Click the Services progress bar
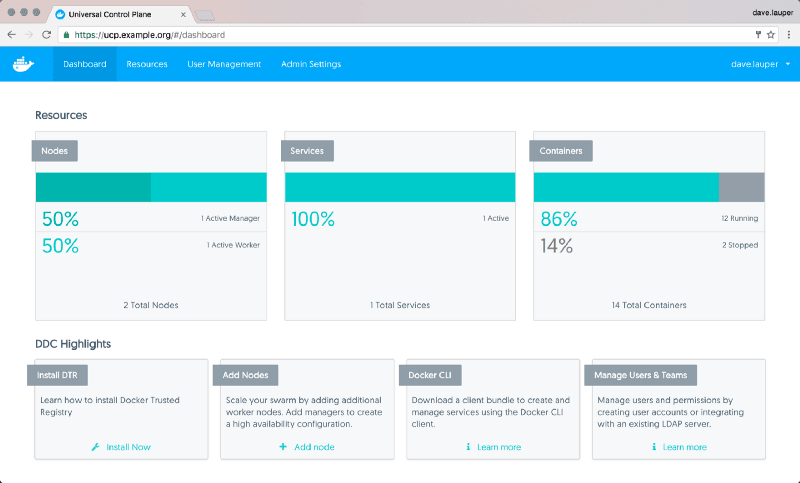This screenshot has height=483, width=800. pos(400,188)
